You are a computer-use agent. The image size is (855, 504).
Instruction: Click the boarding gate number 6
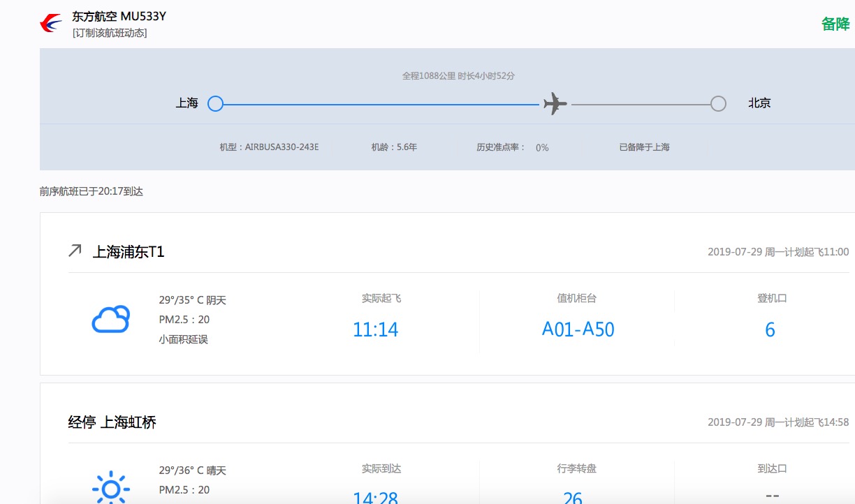pyautogui.click(x=770, y=329)
